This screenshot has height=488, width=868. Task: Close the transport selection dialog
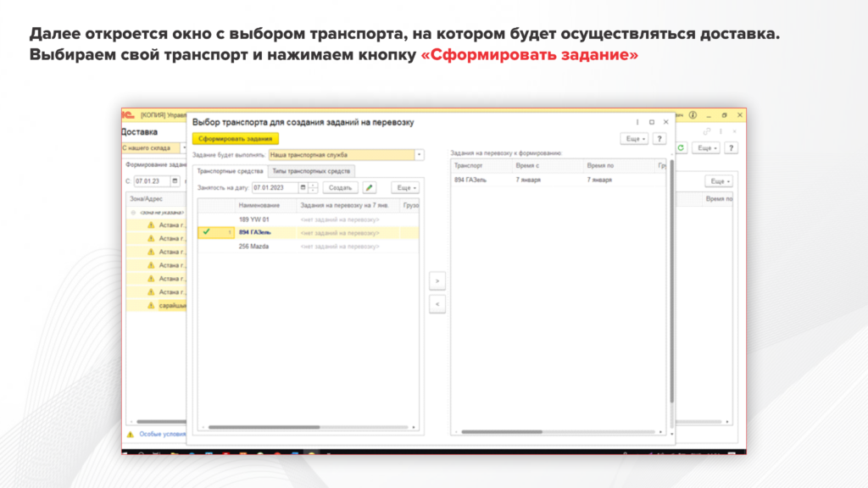(x=666, y=122)
